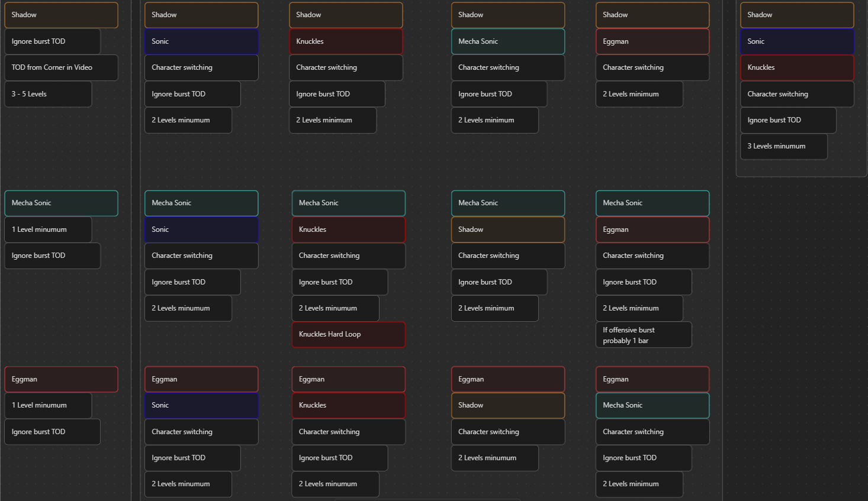Choose Shadow card directly below Mecha Sonic card
This screenshot has height=501, width=868.
pyautogui.click(x=508, y=230)
